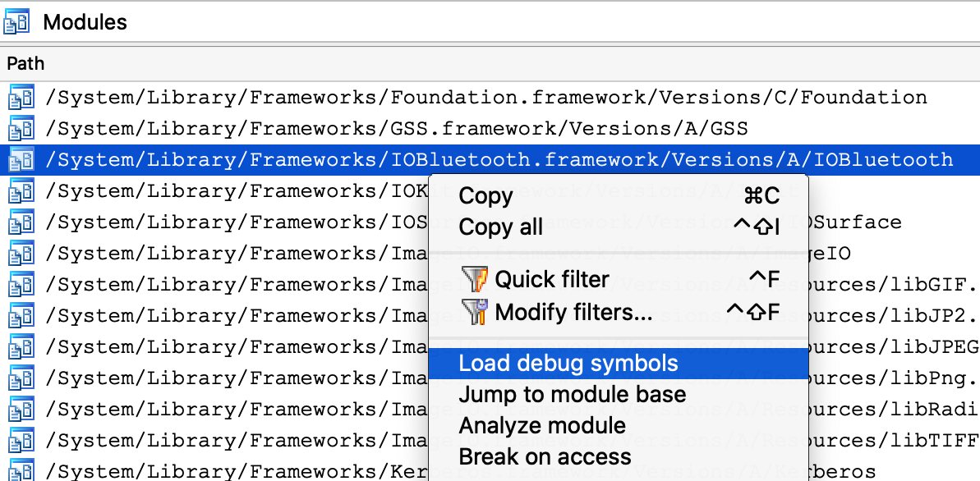Click the module icon beside the libGIF row
Image resolution: width=980 pixels, height=481 pixels.
(21, 286)
